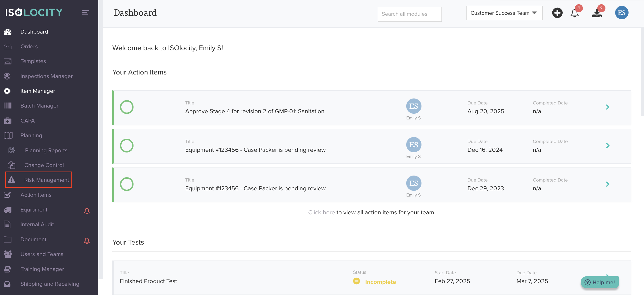Focus the Search all modules field
Screen dimensions: 644x295
(x=409, y=14)
